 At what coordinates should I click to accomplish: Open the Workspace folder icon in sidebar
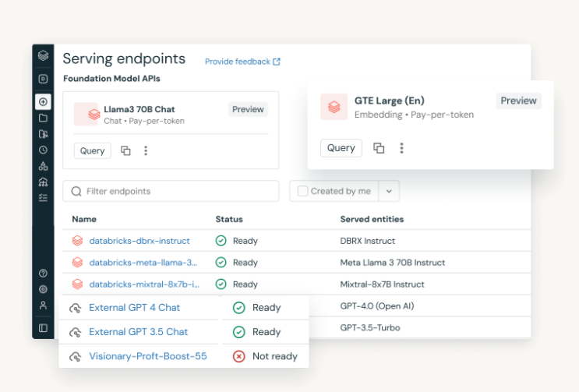[43, 118]
